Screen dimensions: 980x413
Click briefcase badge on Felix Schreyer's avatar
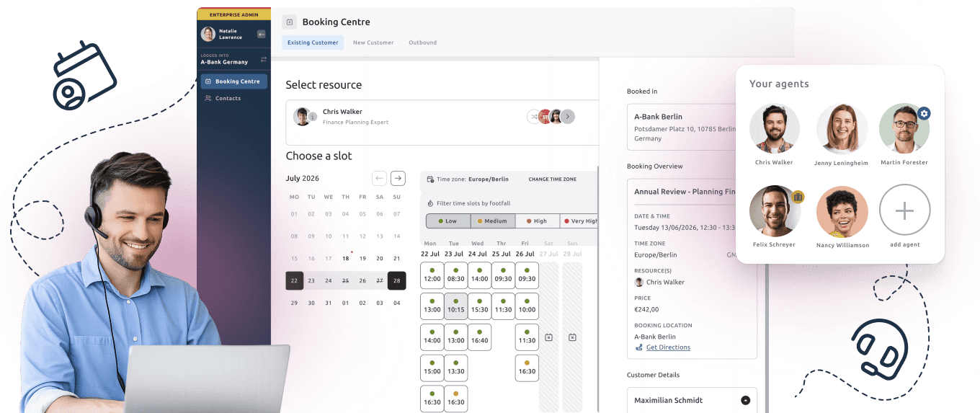click(798, 197)
